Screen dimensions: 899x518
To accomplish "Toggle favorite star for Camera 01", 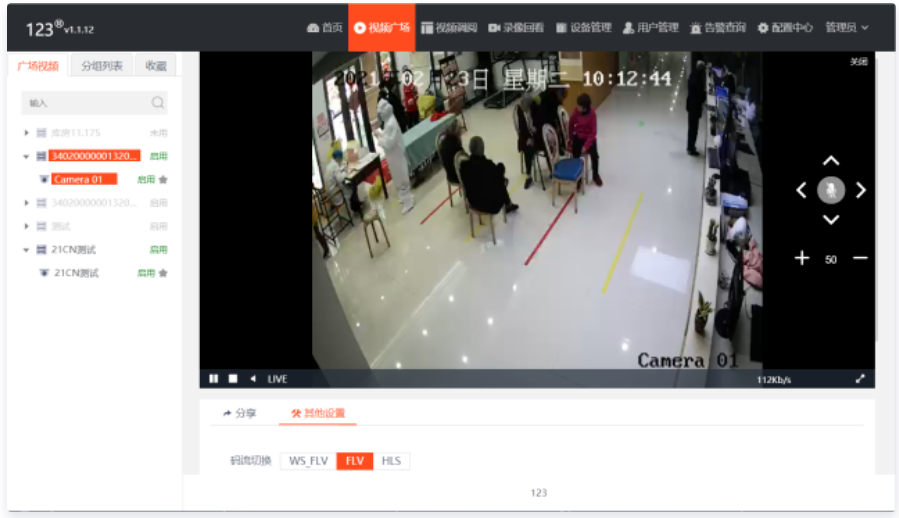I will tap(163, 180).
